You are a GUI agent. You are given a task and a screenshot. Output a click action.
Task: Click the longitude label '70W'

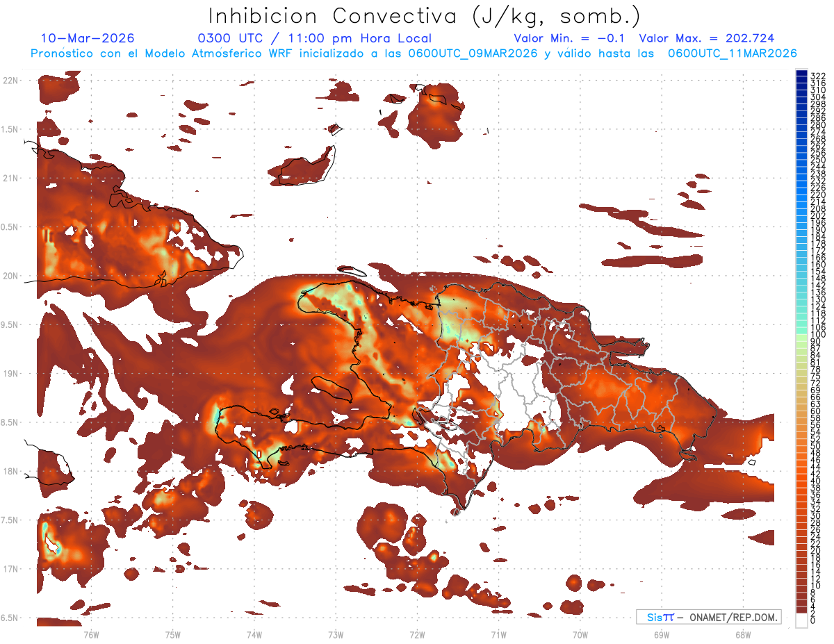580,634
